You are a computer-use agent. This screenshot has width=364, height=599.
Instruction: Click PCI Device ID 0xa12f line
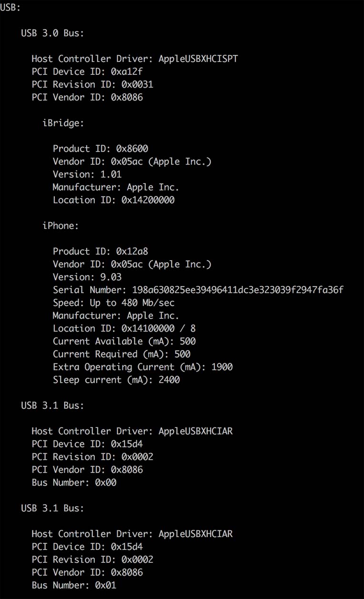pyautogui.click(x=87, y=71)
